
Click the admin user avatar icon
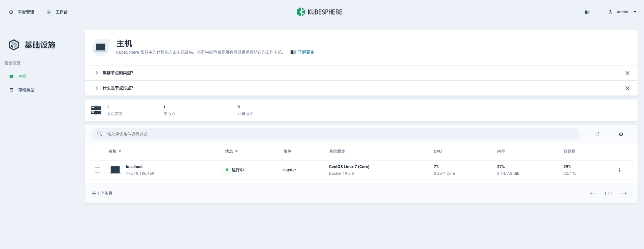coord(610,12)
